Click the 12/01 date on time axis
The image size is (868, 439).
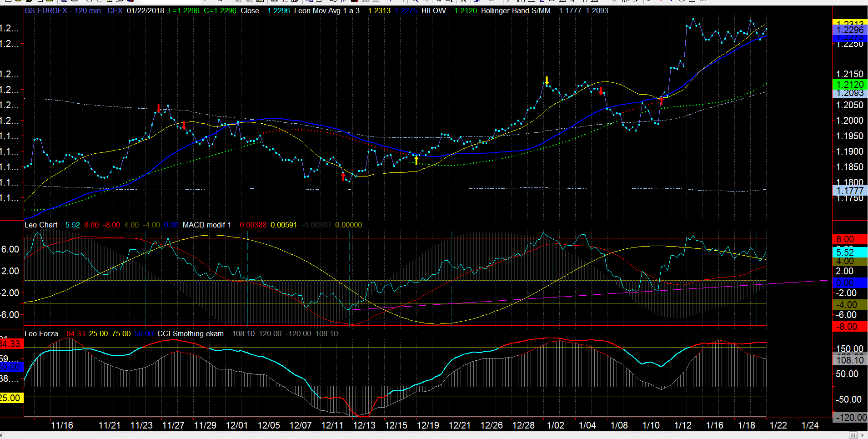point(237,425)
